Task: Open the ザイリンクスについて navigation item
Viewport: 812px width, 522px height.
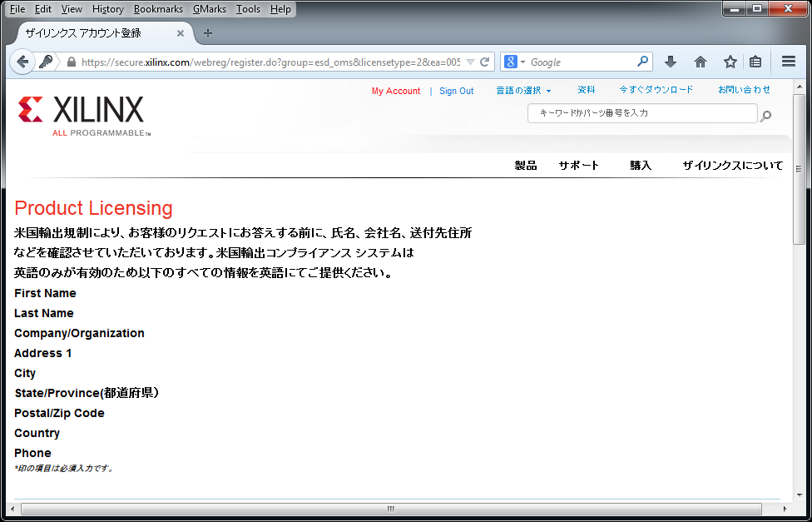Action: point(733,166)
